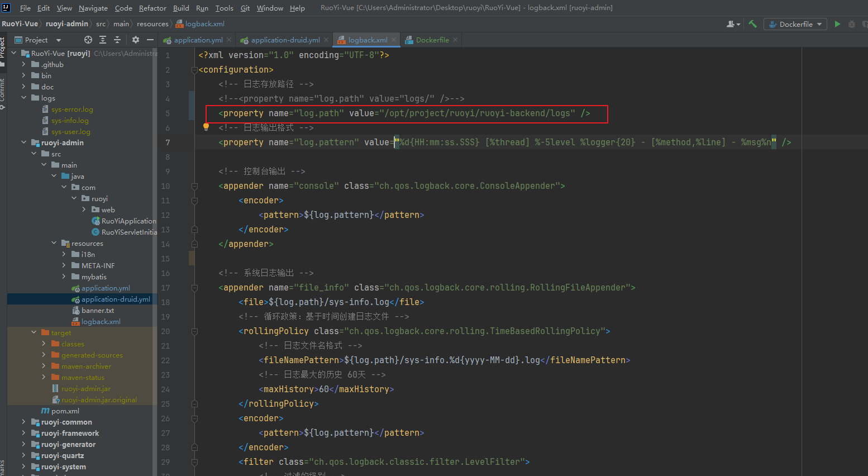Open the Project panel settings gear
The width and height of the screenshot is (868, 476).
135,40
